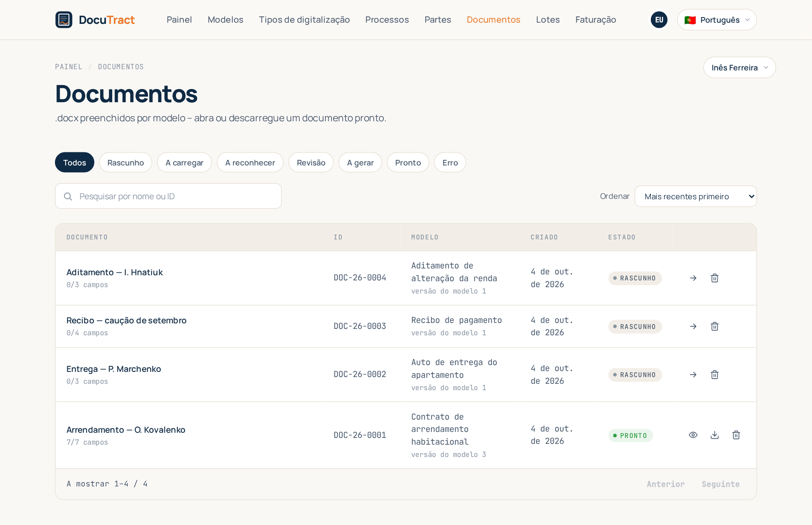Delete the Aditamento — I. Hnatiuk document
This screenshot has width=812, height=525.
[714, 278]
